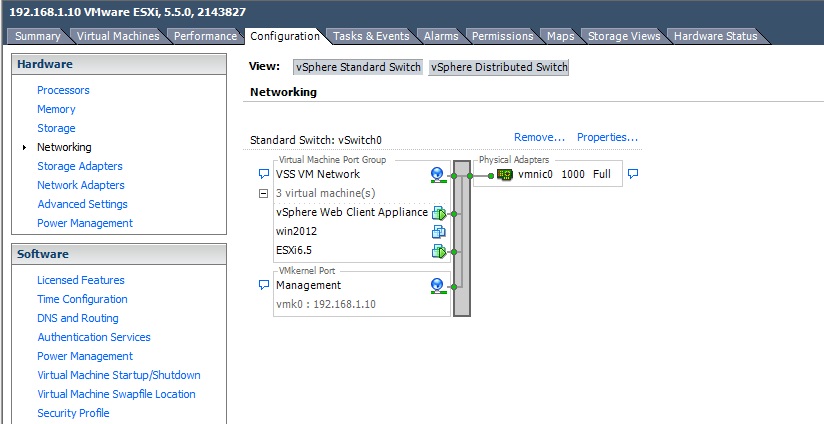The width and height of the screenshot is (824, 424).
Task: Select vSphere Web Client Appliance entry
Action: coord(352,212)
